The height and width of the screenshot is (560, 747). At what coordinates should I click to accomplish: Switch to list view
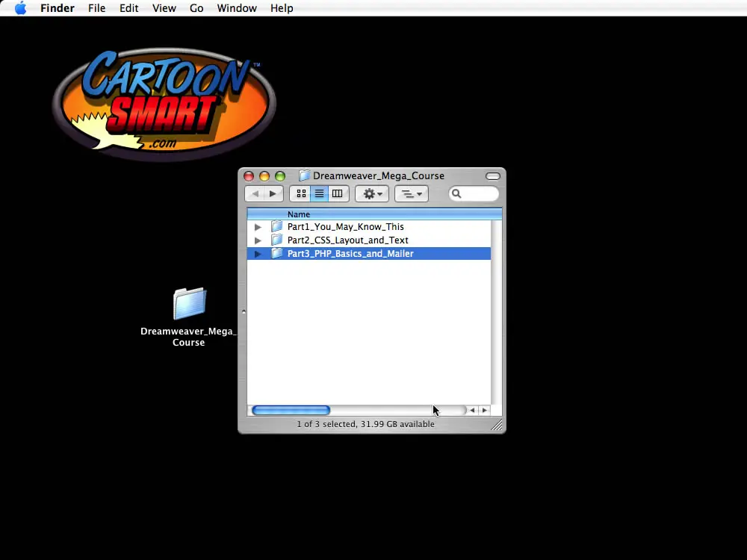[319, 194]
